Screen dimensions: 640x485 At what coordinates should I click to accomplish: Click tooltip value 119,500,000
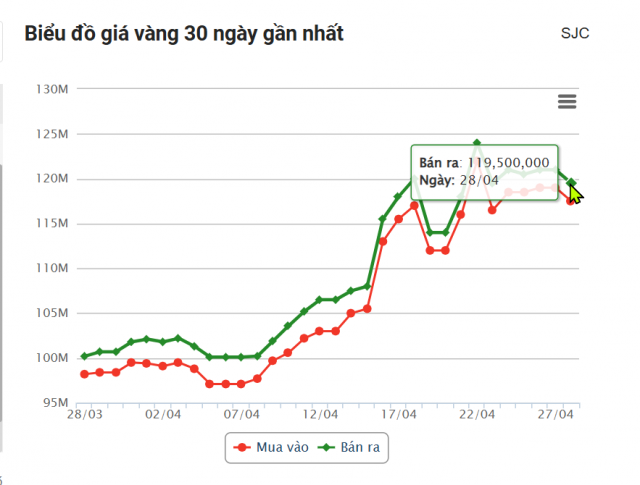(x=509, y=163)
